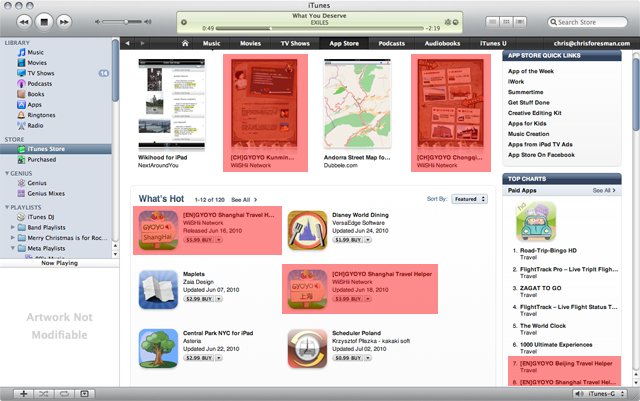Screen dimensions: 640x401
Task: Click the song progress bar for What You Deserve
Action: 320,28
